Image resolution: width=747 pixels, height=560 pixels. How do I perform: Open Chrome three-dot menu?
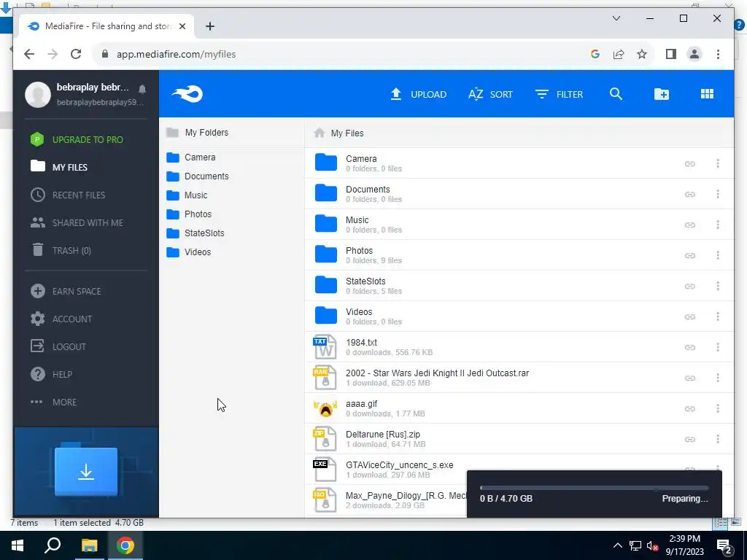[718, 54]
